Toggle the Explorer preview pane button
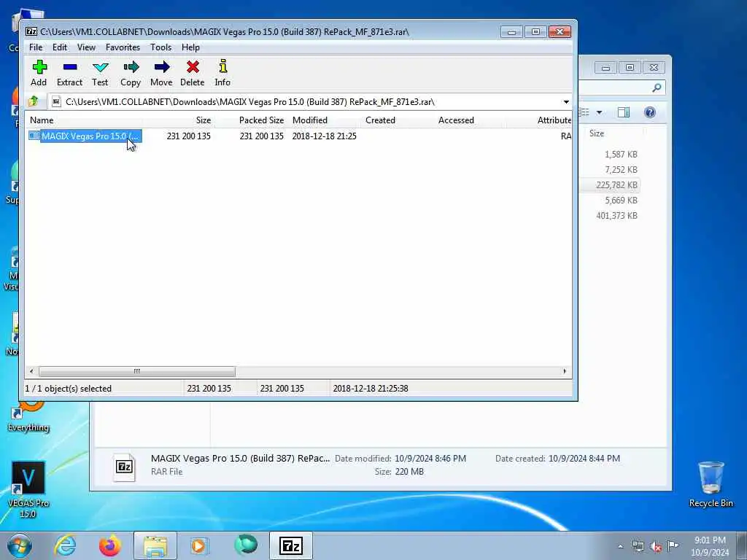 tap(624, 112)
